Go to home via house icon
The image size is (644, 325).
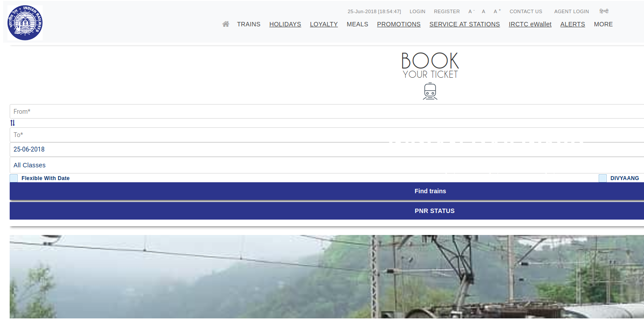click(x=226, y=24)
